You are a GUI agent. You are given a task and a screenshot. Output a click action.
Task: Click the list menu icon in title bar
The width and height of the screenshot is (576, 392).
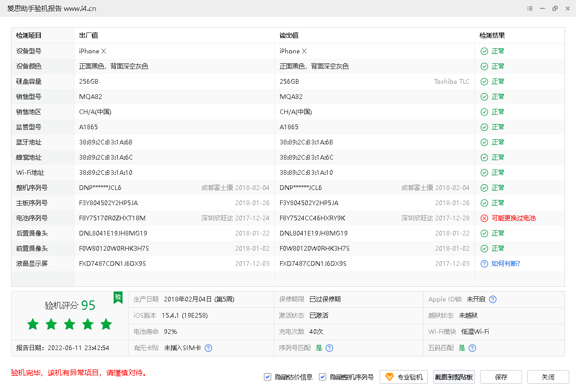[530, 8]
